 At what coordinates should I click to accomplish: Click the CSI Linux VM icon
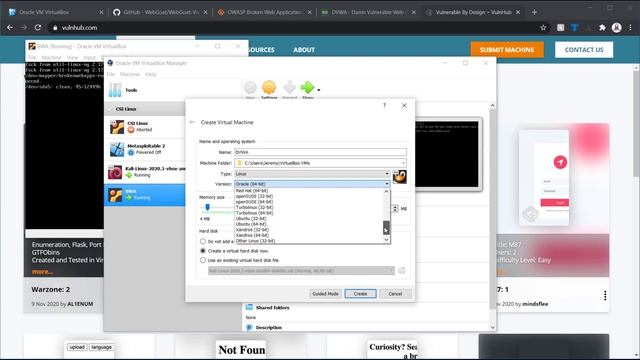(x=117, y=127)
